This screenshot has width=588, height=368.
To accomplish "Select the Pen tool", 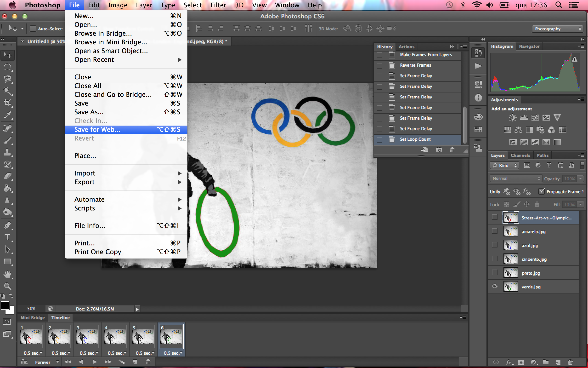I will (7, 225).
